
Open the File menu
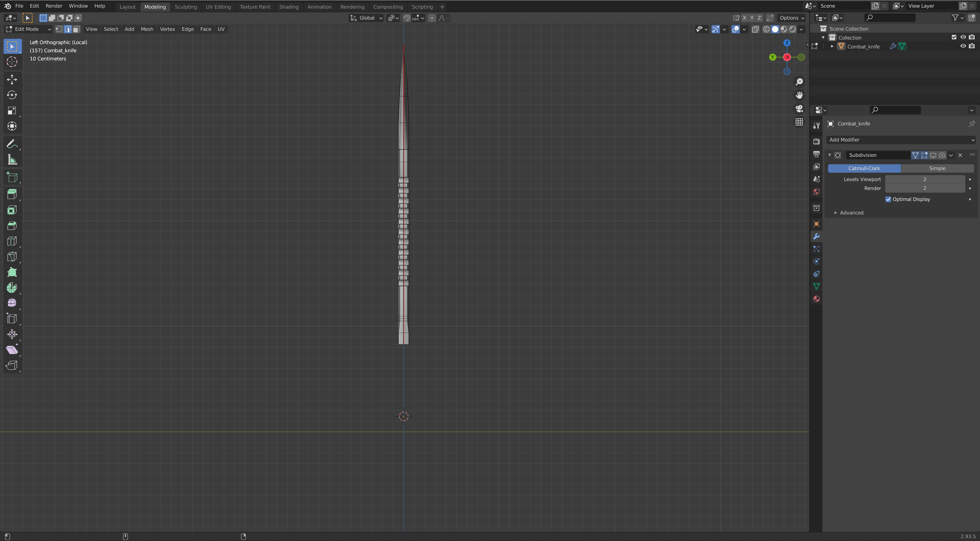click(x=19, y=6)
